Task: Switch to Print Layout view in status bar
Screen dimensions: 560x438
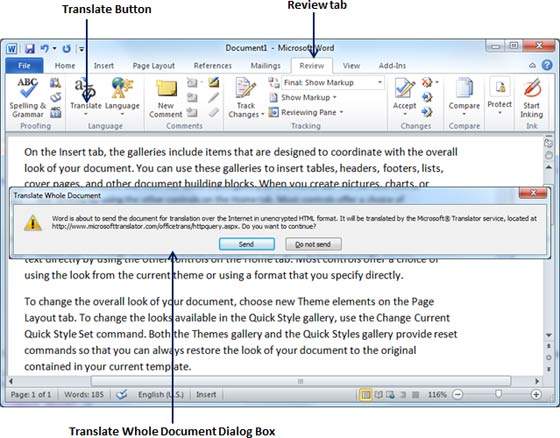Action: [x=365, y=395]
